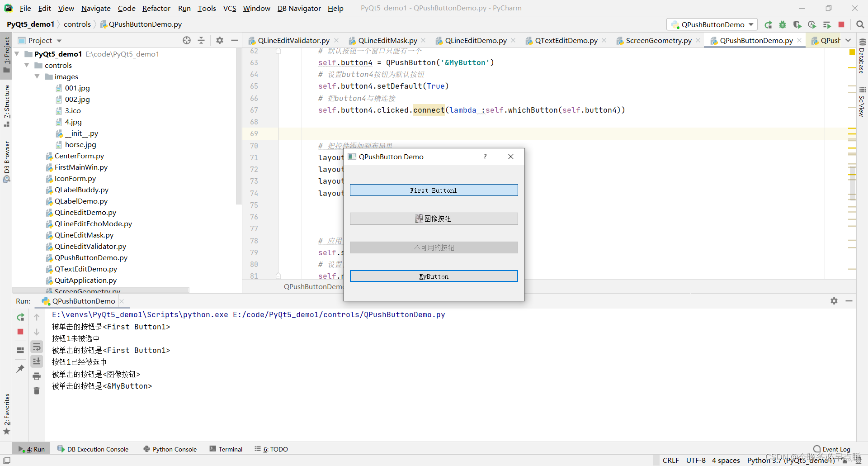868x466 pixels.
Task: Click the help question mark in QPushButton Demo dialog
Action: [x=485, y=157]
